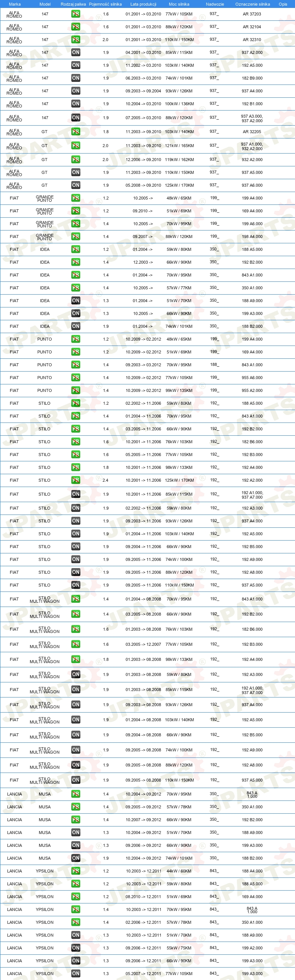The height and width of the screenshot is (980, 295).
Task: Click petrol icon in AR 32310 row
Action: click(76, 40)
